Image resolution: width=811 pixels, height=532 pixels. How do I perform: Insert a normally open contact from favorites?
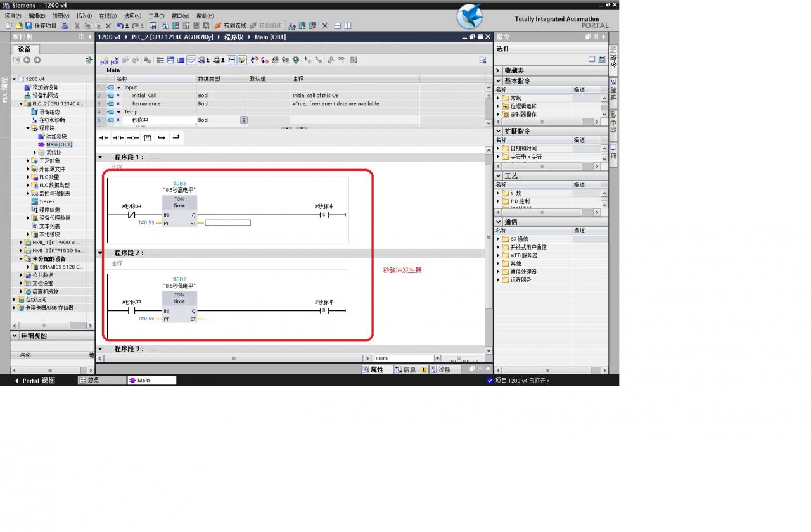(104, 137)
